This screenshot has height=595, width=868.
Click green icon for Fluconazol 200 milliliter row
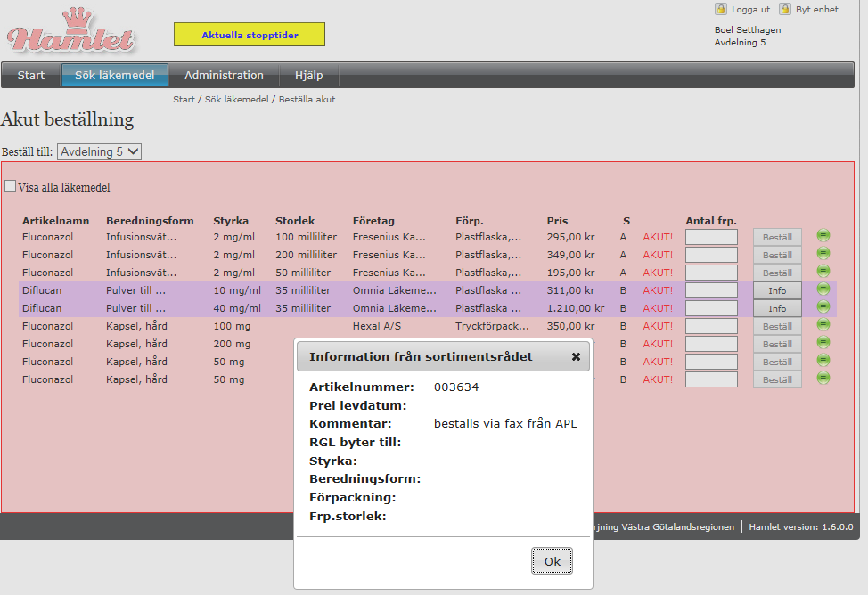(823, 254)
